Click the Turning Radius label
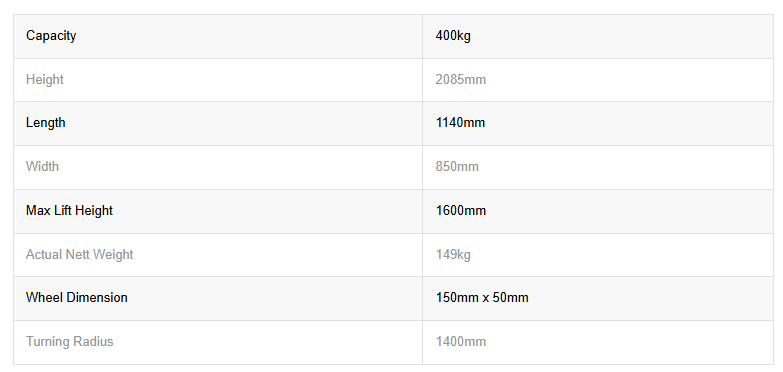783x372 pixels. (x=69, y=342)
